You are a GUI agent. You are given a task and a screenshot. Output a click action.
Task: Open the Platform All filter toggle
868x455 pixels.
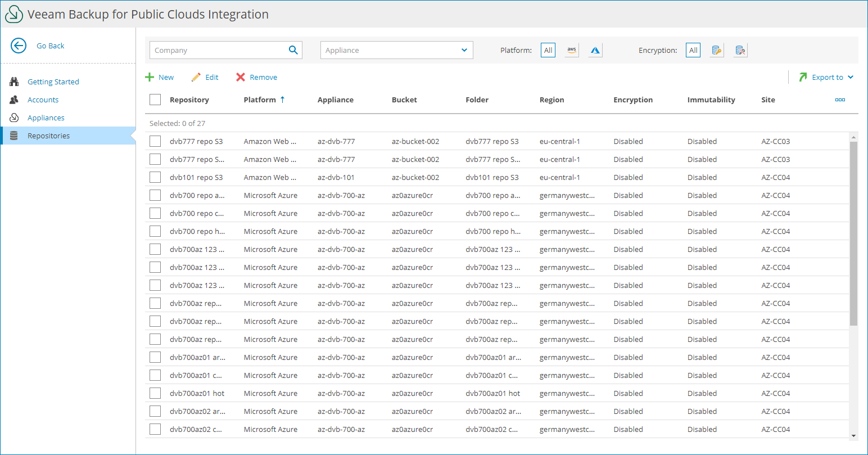[x=548, y=49]
